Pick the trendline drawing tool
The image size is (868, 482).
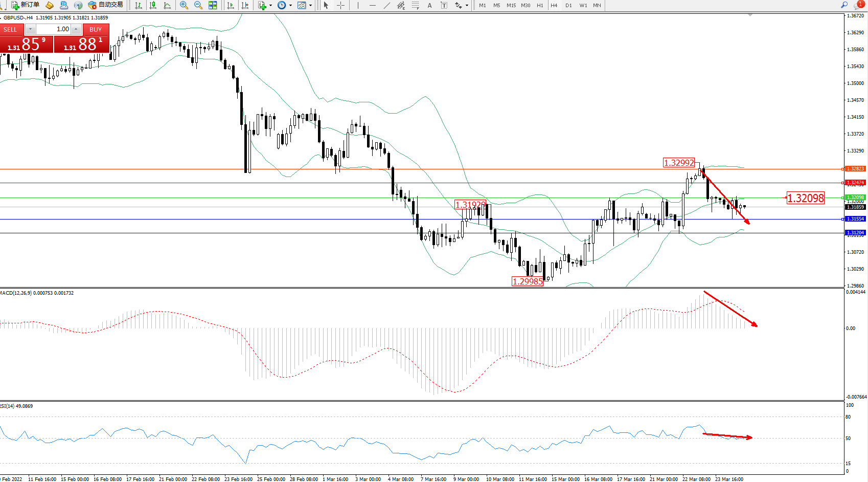coord(387,5)
